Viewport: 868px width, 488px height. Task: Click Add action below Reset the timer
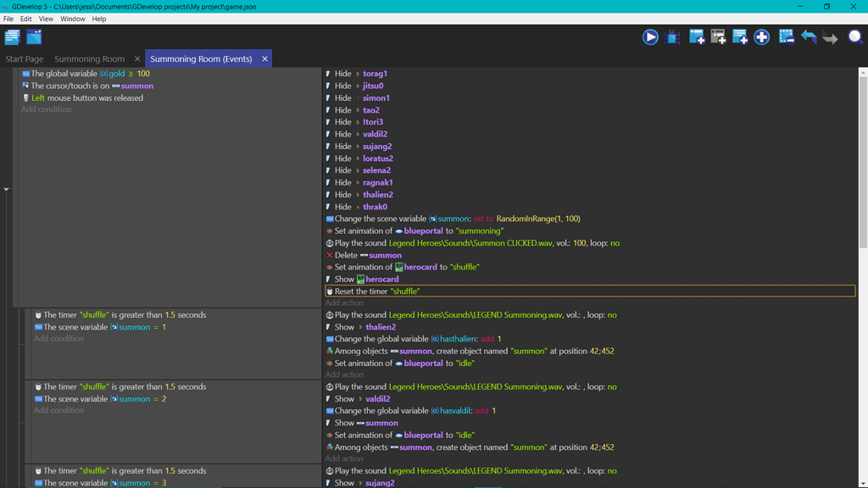[x=344, y=302]
